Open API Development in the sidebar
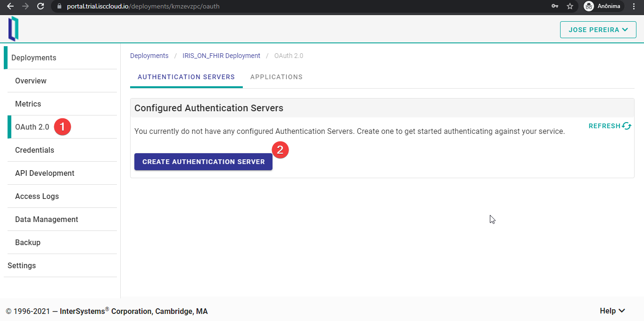 (x=62, y=173)
